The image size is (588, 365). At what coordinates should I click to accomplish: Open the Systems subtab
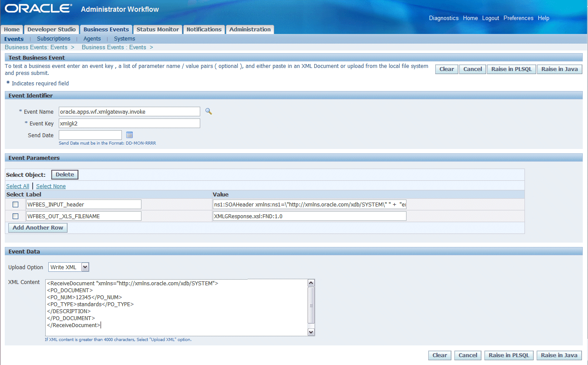(124, 39)
